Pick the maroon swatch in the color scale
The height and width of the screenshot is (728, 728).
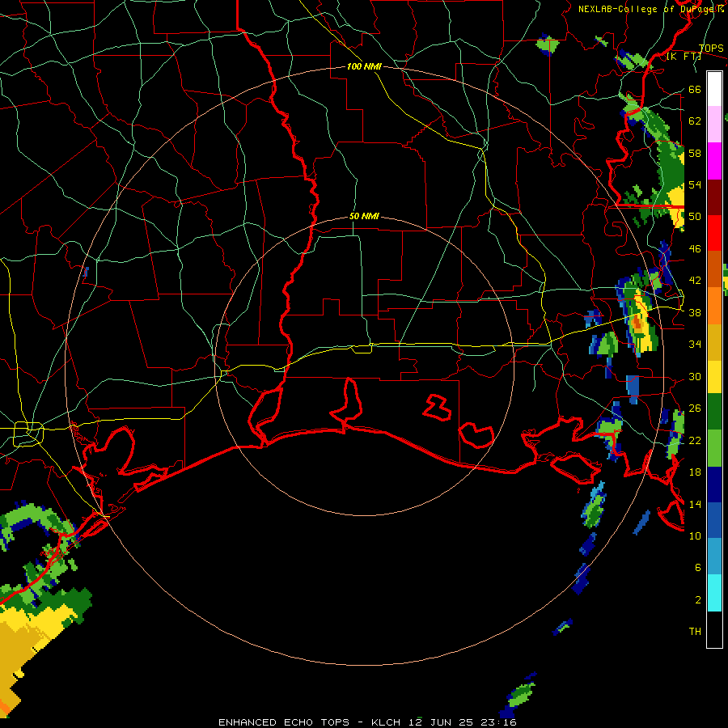pos(714,197)
